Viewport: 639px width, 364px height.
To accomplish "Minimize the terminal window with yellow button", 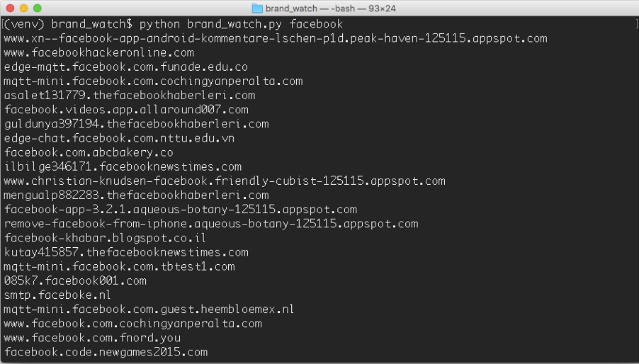I will [x=23, y=8].
